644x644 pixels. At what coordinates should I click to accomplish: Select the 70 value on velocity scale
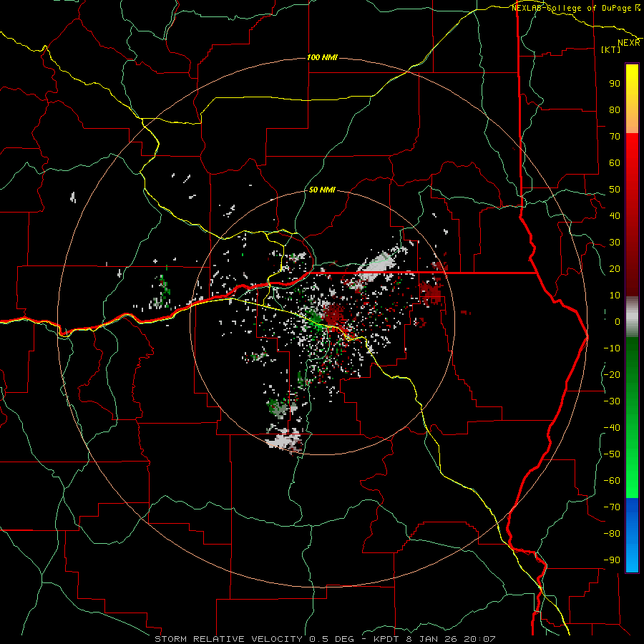tap(615, 137)
